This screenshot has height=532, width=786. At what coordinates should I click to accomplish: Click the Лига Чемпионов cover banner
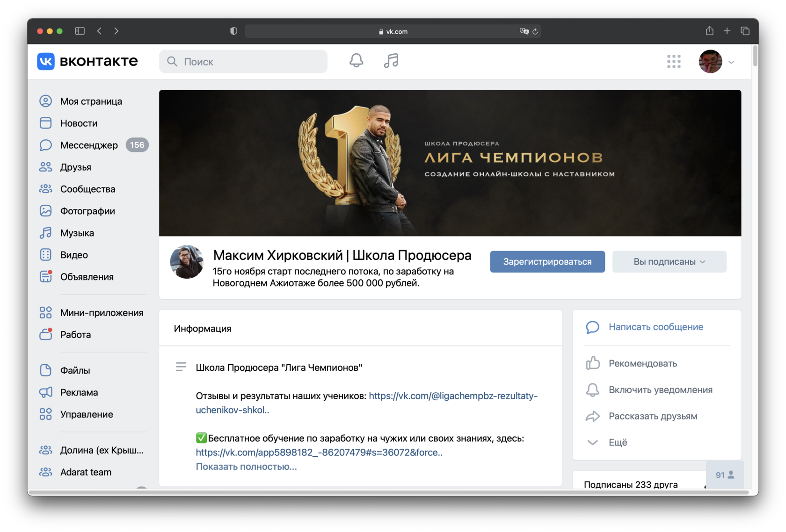[450, 163]
